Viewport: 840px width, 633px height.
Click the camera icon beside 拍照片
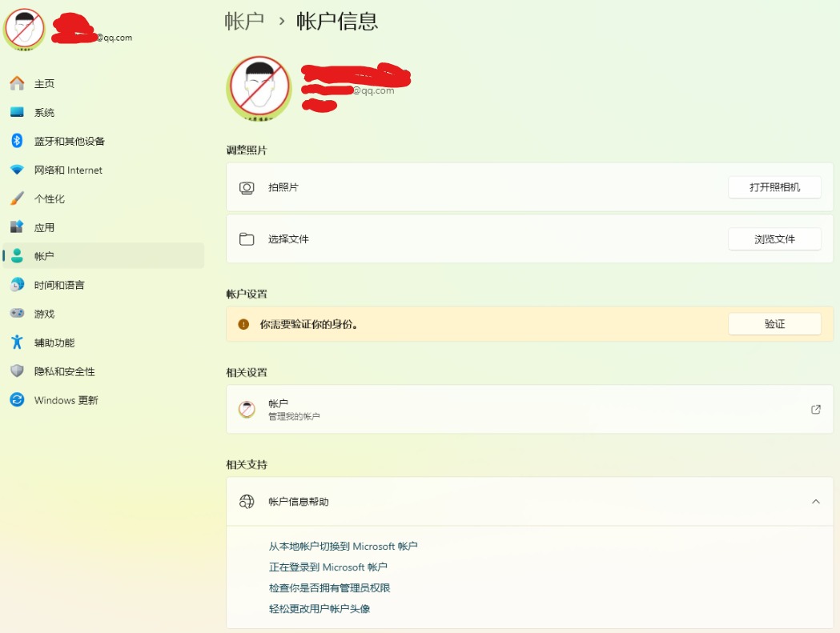[x=247, y=187]
